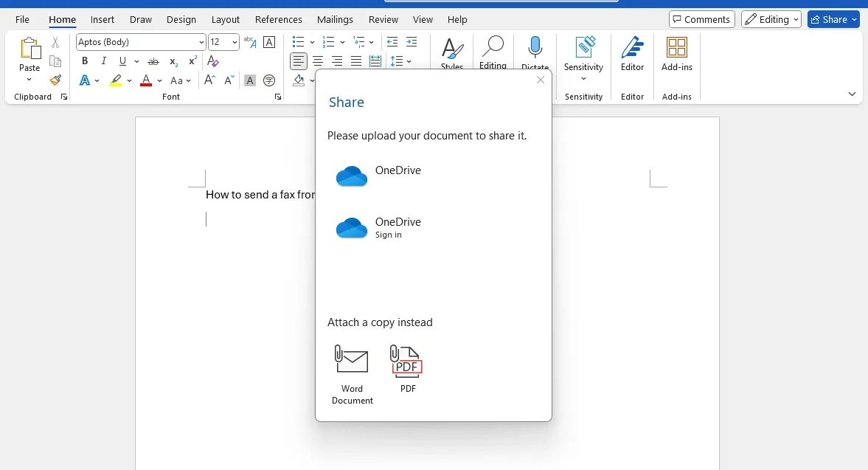Click the blue Share button
The image size is (868, 470).
(833, 19)
